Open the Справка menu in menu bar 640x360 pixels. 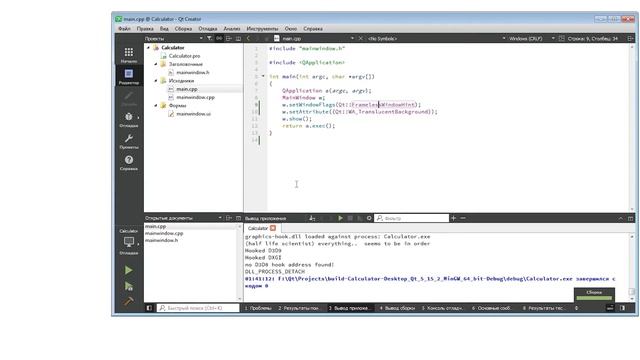coord(313,29)
